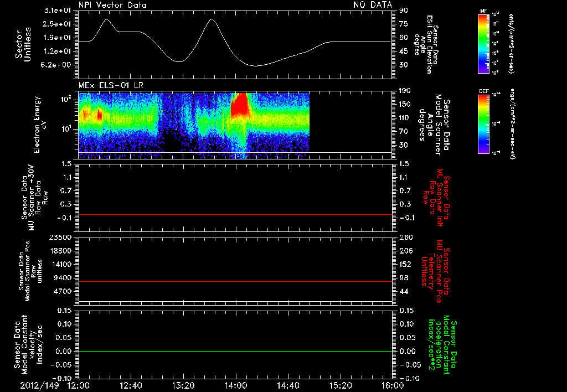567x392 pixels.
Task: Select the '3.1e+01' sector tick value
Action: [58, 10]
